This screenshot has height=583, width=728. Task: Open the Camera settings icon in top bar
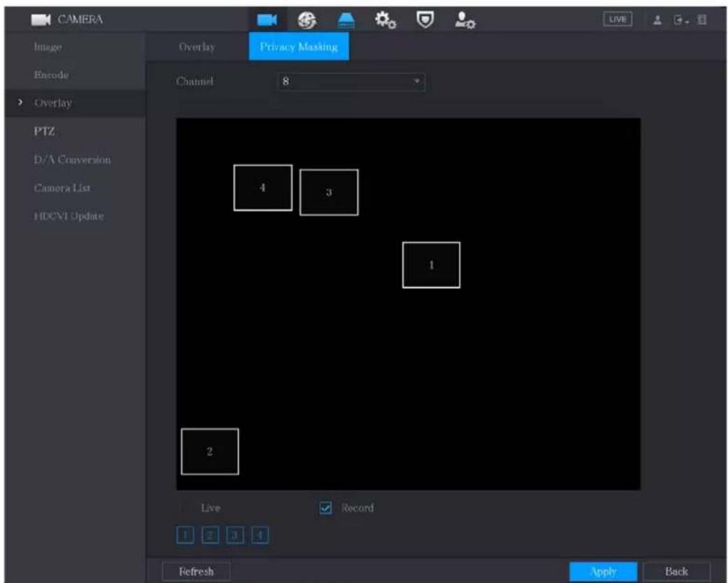[x=267, y=20]
